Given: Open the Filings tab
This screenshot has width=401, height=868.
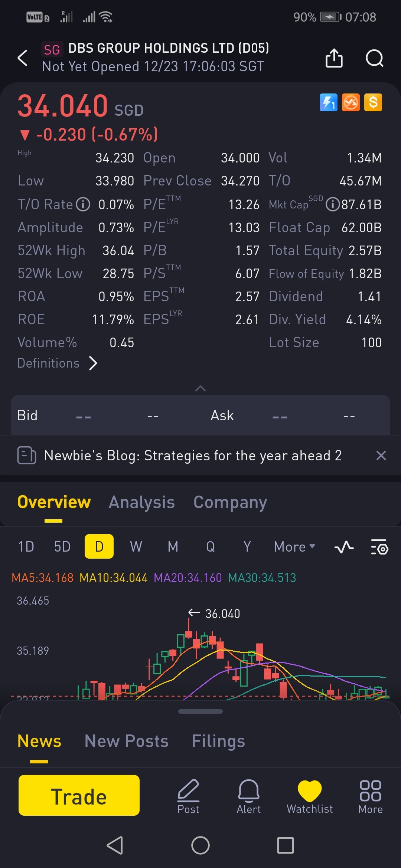Looking at the screenshot, I should coord(218,741).
